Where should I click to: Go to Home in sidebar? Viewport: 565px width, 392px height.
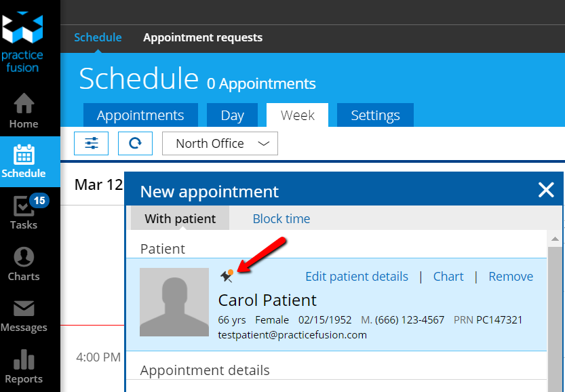point(24,111)
